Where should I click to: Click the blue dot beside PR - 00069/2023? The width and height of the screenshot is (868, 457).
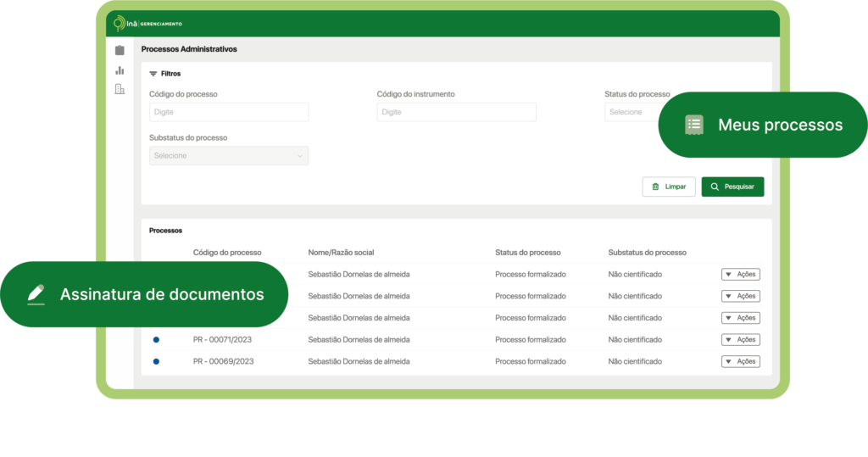click(156, 361)
